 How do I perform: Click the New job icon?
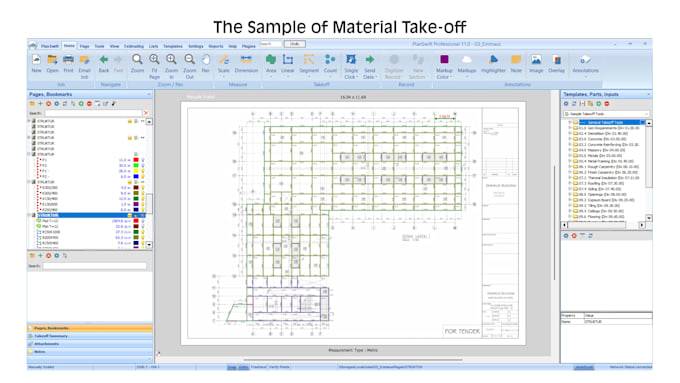(x=36, y=59)
